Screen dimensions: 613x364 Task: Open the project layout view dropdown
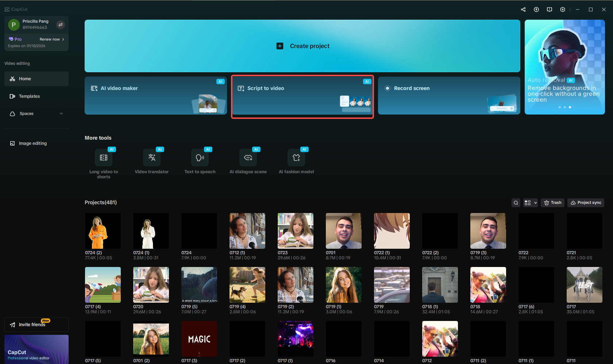[x=530, y=203]
